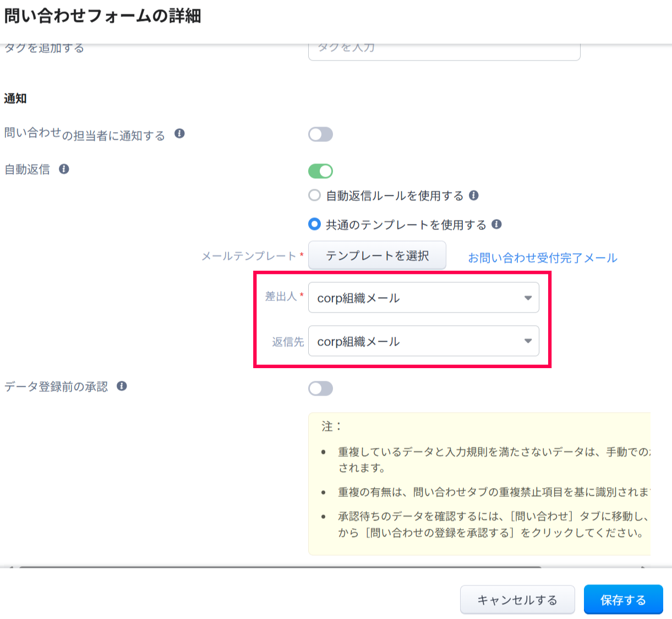Image resolution: width=672 pixels, height=619 pixels.
Task: Click the キャンセルする button
Action: (517, 600)
